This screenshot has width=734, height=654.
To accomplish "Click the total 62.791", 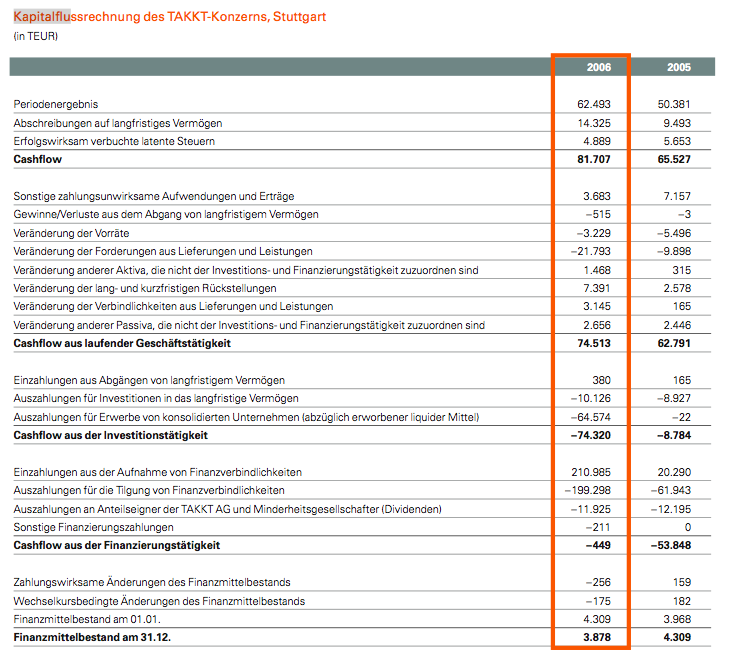I will (674, 344).
